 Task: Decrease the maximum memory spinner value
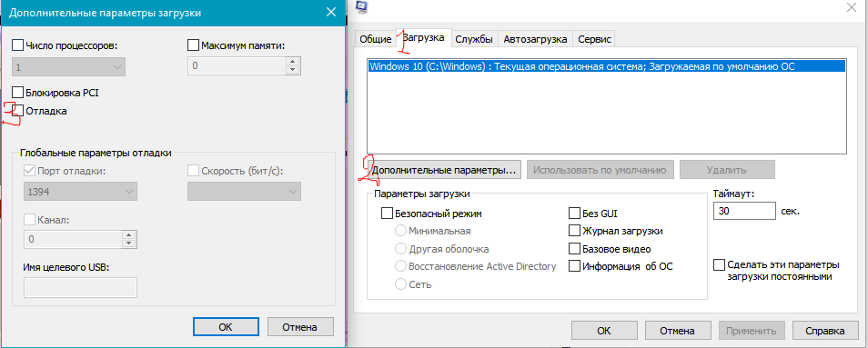(294, 71)
